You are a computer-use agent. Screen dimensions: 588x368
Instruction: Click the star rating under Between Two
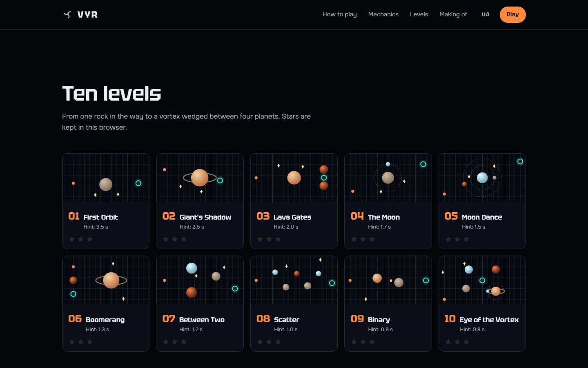175,342
